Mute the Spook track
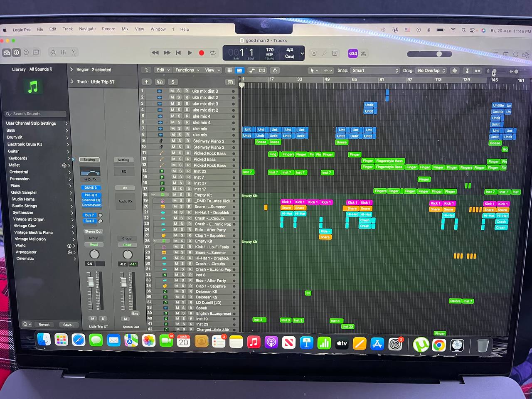 [x=177, y=308]
